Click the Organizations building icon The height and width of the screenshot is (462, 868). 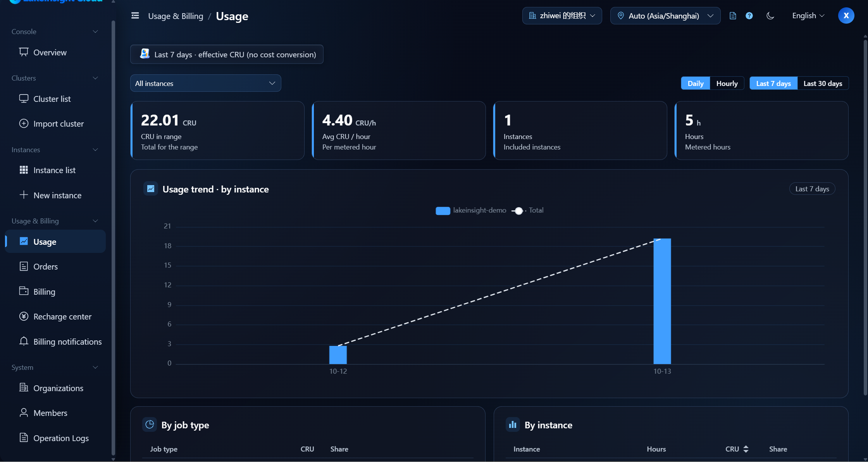coord(24,388)
